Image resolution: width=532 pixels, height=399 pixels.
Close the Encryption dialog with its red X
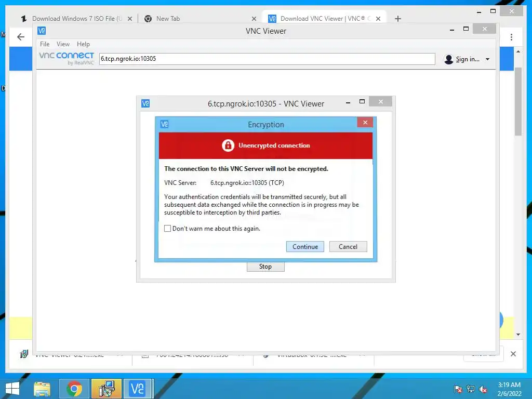click(x=365, y=123)
